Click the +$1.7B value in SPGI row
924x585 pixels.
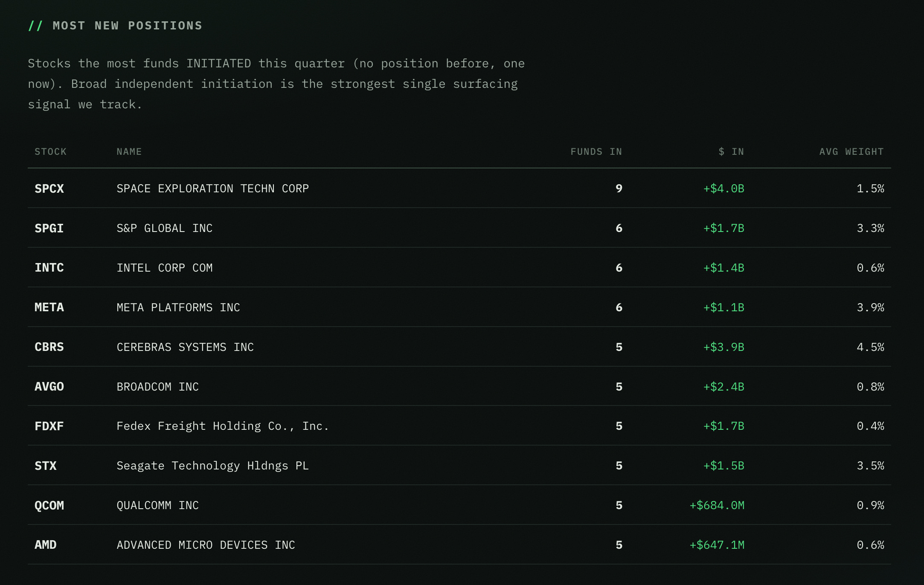tap(724, 228)
